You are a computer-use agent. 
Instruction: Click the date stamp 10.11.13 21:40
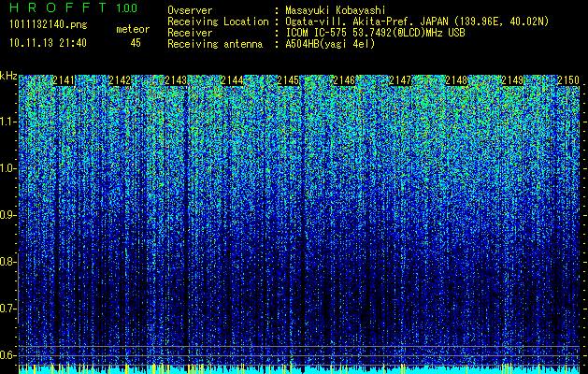click(x=48, y=43)
